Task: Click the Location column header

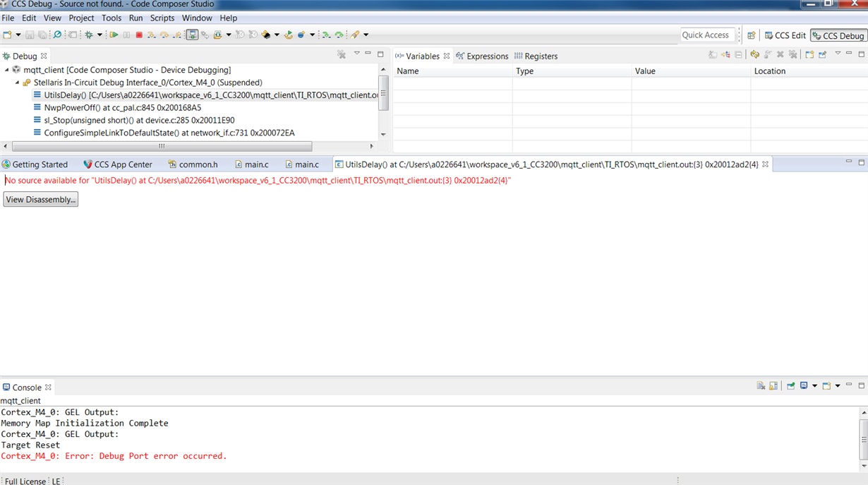Action: click(809, 71)
